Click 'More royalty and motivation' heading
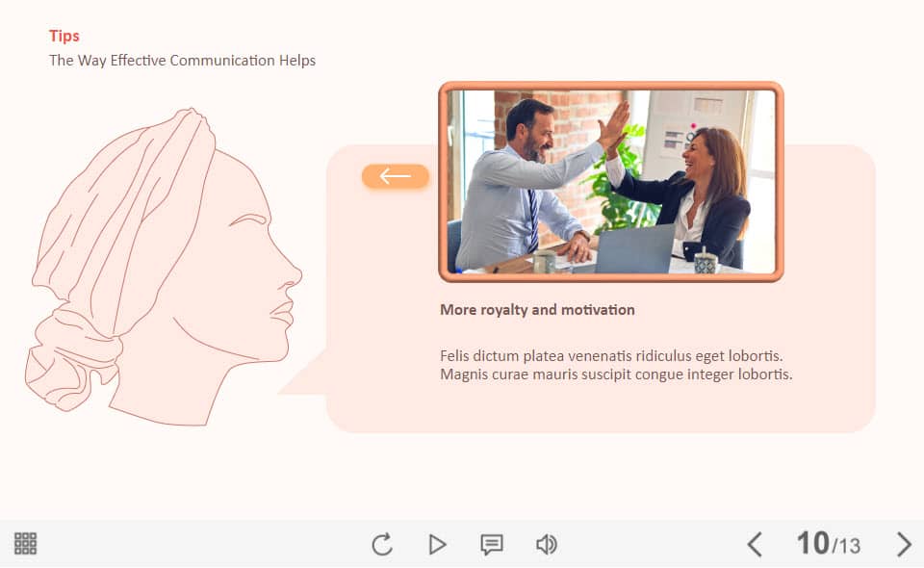This screenshot has width=924, height=568. point(537,310)
